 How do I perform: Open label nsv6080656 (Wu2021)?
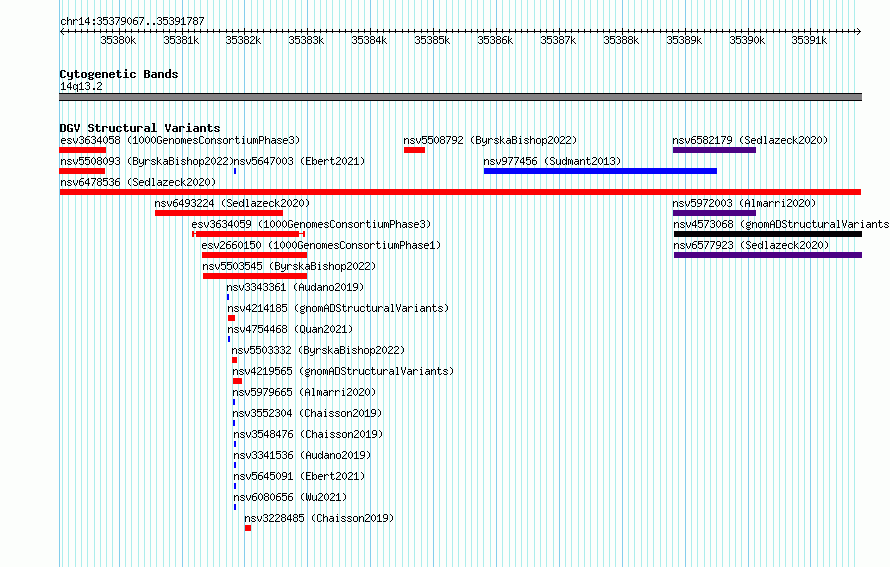pos(290,497)
